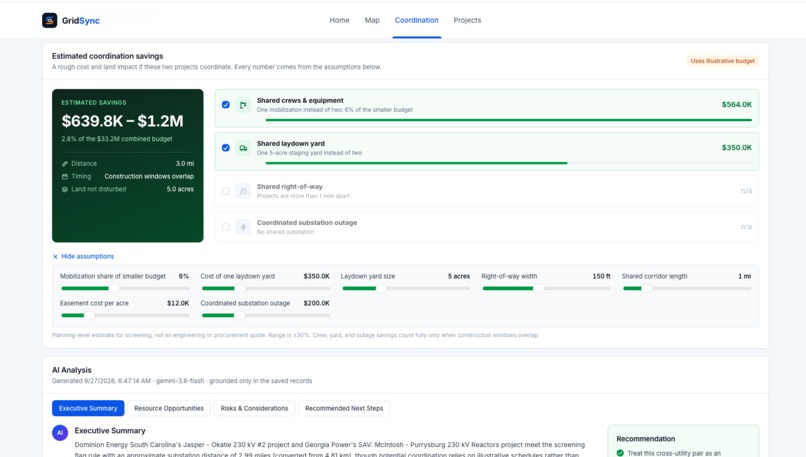
Task: Adjust Easement cost per acre slider
Action: [x=125, y=315]
